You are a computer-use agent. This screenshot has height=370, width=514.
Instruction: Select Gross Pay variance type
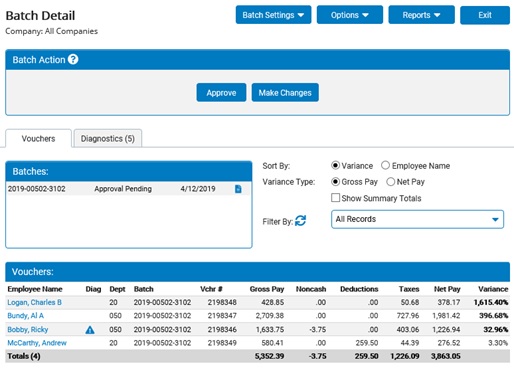335,182
